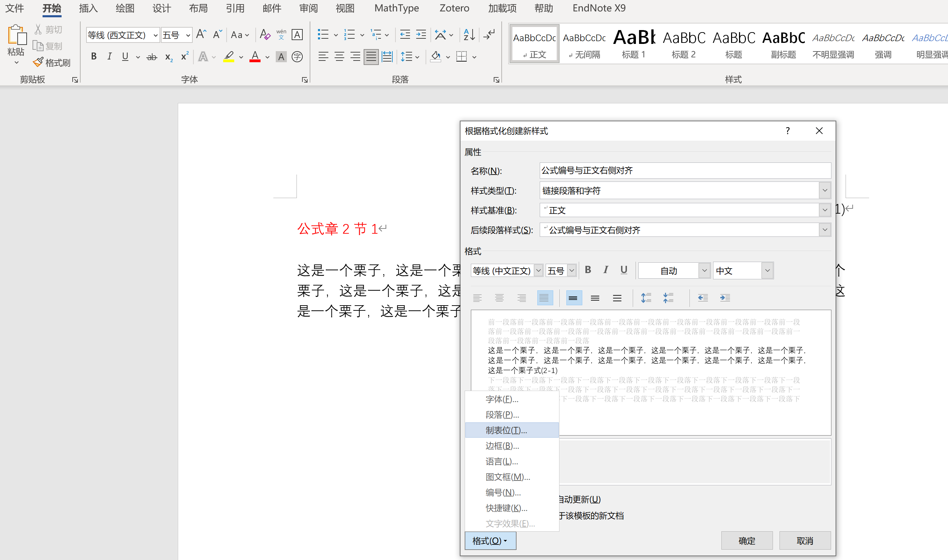Click the 取消 button

(x=805, y=541)
